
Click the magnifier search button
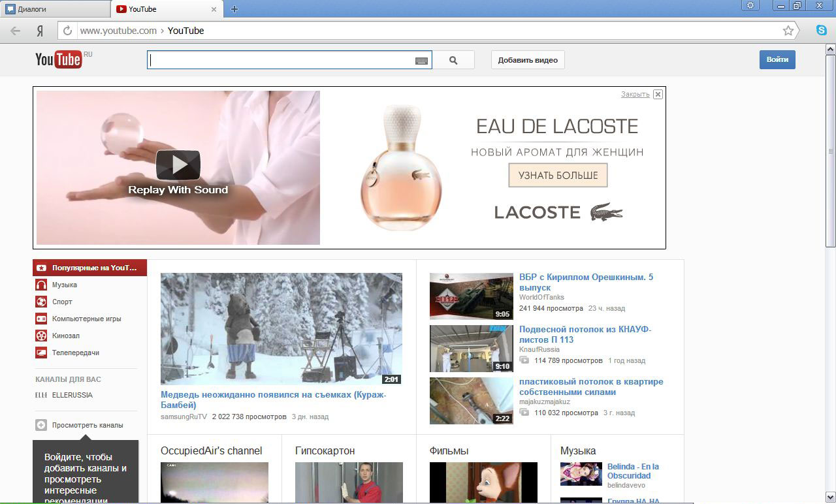tap(454, 60)
